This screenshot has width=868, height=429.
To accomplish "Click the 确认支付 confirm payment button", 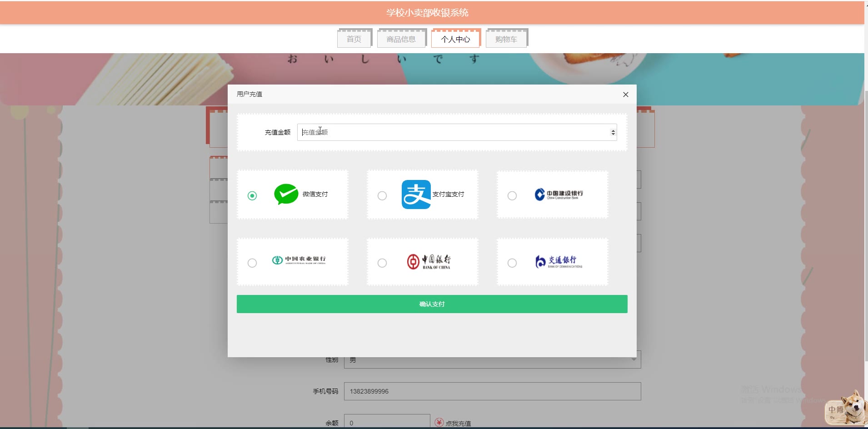I will click(x=432, y=304).
